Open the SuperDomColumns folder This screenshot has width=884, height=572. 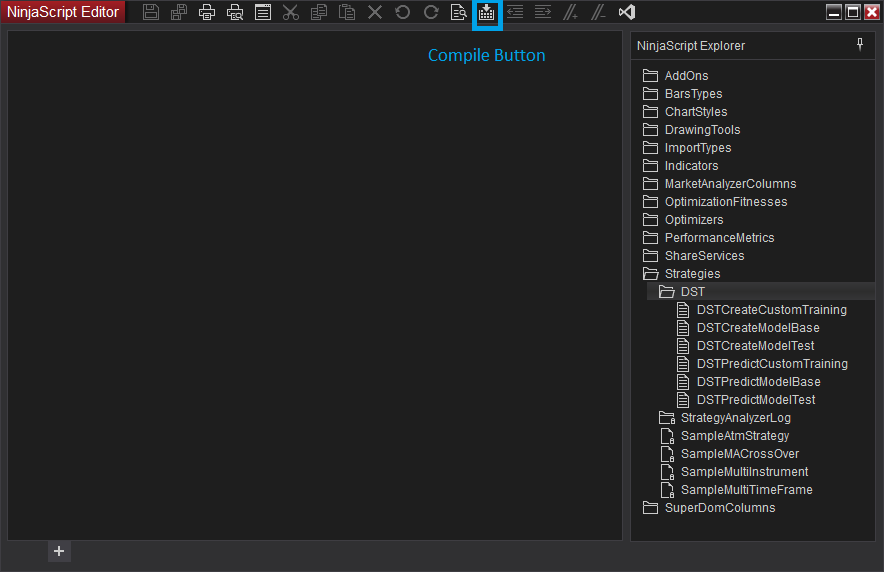pyautogui.click(x=709, y=508)
